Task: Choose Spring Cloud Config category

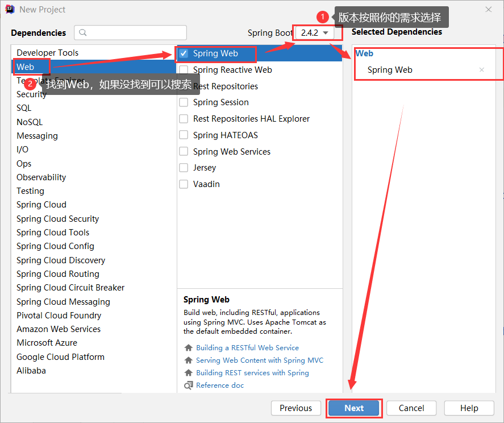Action: [55, 246]
